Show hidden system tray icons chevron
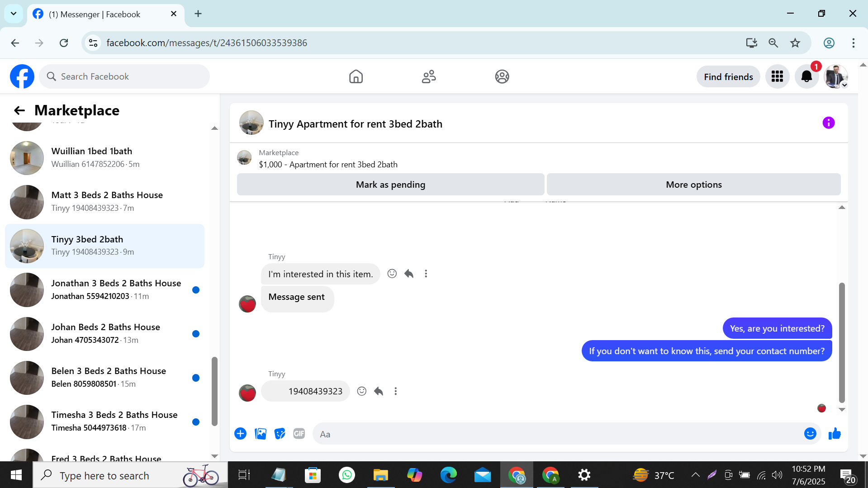Image resolution: width=868 pixels, height=488 pixels. tap(695, 475)
